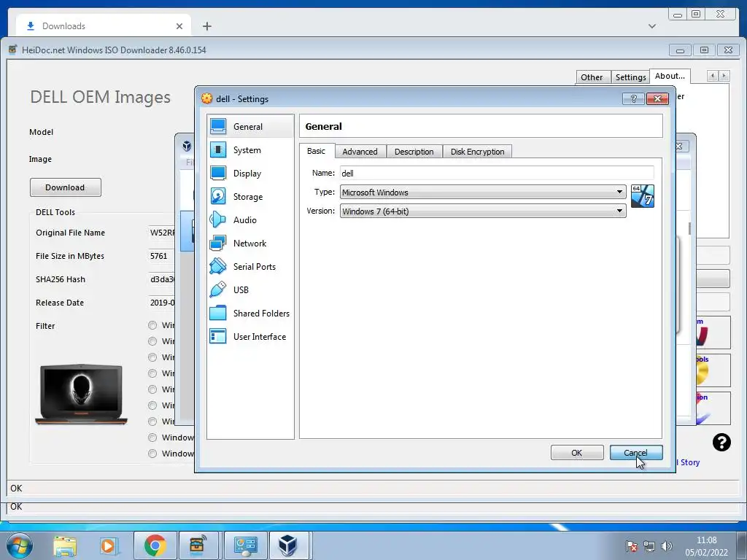This screenshot has height=560, width=747.
Task: Click the "Release Date" label
Action: (x=60, y=303)
